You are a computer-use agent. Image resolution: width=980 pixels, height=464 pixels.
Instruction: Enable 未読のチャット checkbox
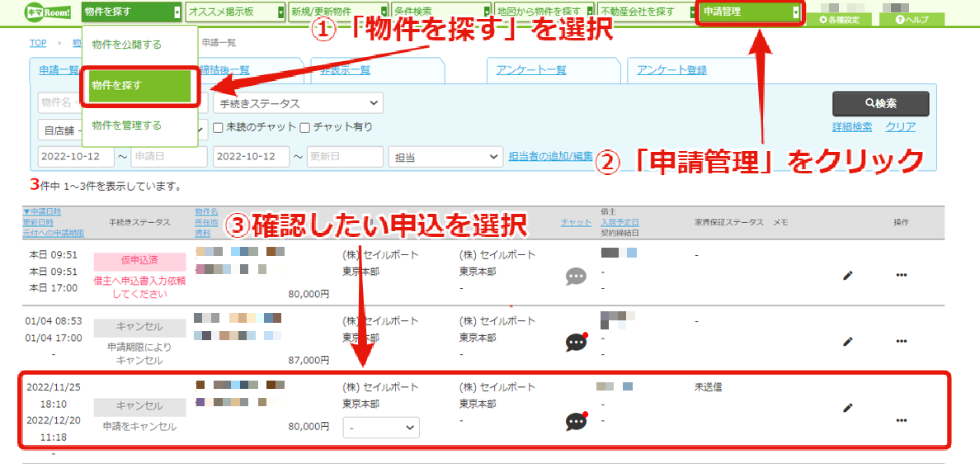(x=218, y=128)
